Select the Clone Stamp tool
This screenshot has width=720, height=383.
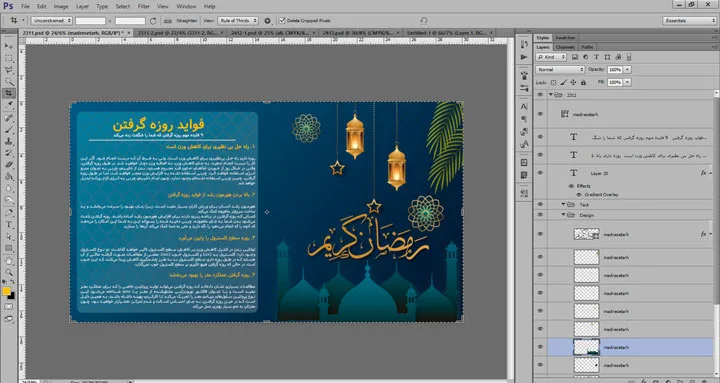9,141
